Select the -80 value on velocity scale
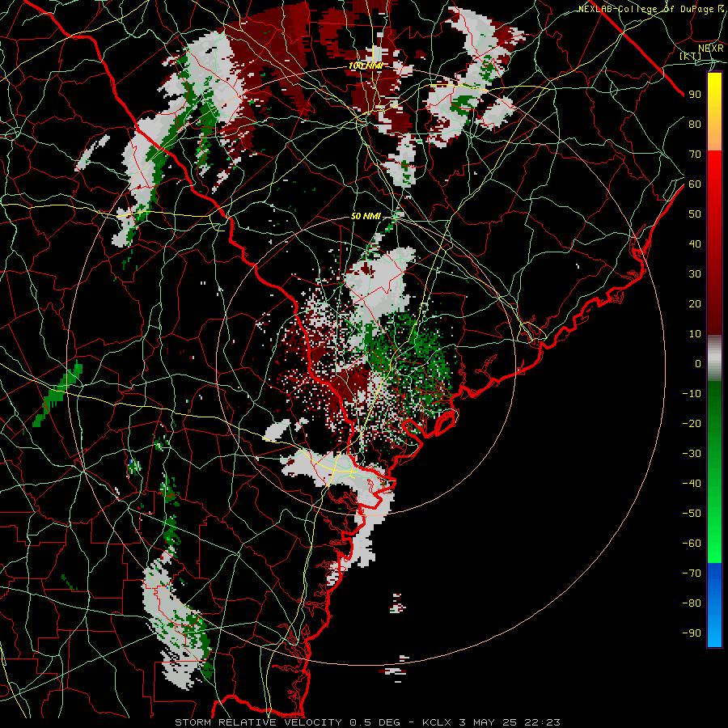Image resolution: width=728 pixels, height=728 pixels. [x=692, y=603]
